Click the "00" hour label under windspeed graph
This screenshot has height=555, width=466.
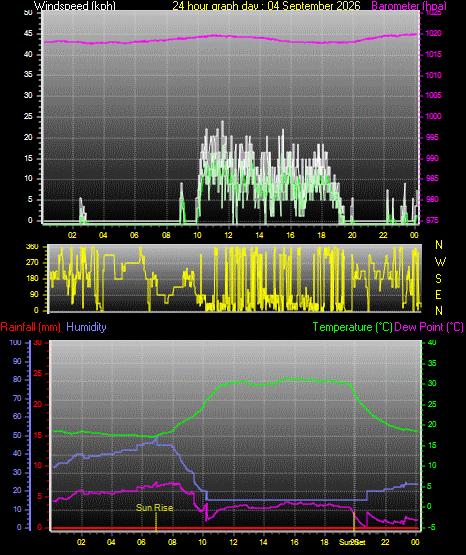[x=414, y=235]
